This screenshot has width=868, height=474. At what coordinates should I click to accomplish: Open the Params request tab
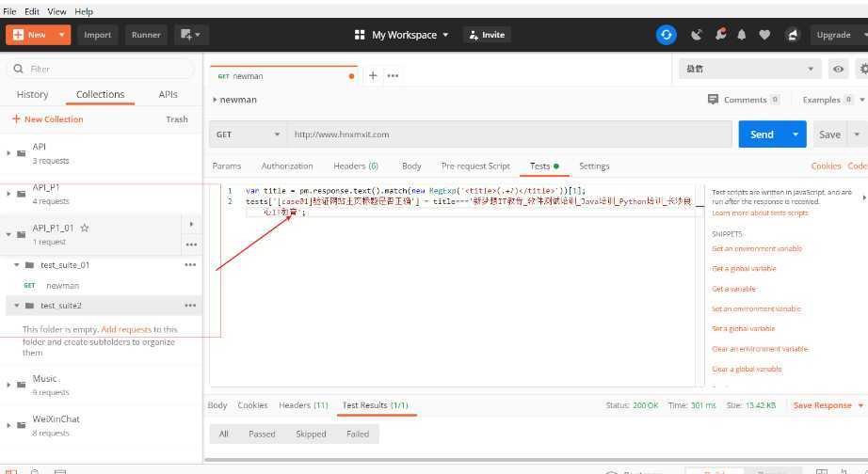tap(226, 166)
